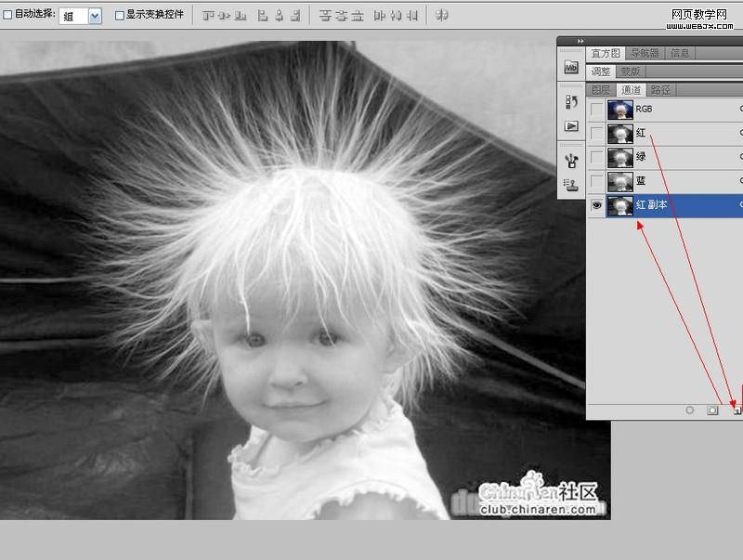Expand the collapsed panel dock arrows
The width and height of the screenshot is (743, 560).
pyautogui.click(x=580, y=41)
